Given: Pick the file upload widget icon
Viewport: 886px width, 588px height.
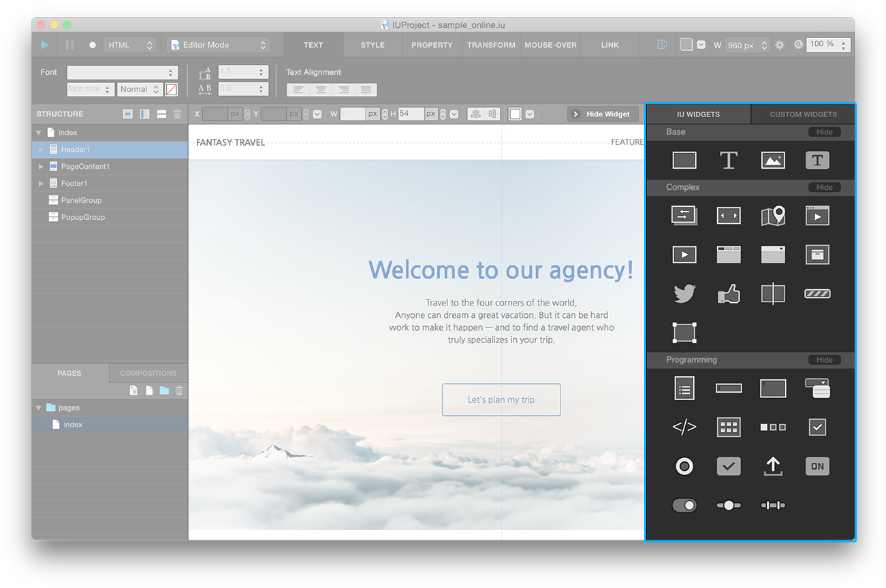Looking at the screenshot, I should [773, 466].
